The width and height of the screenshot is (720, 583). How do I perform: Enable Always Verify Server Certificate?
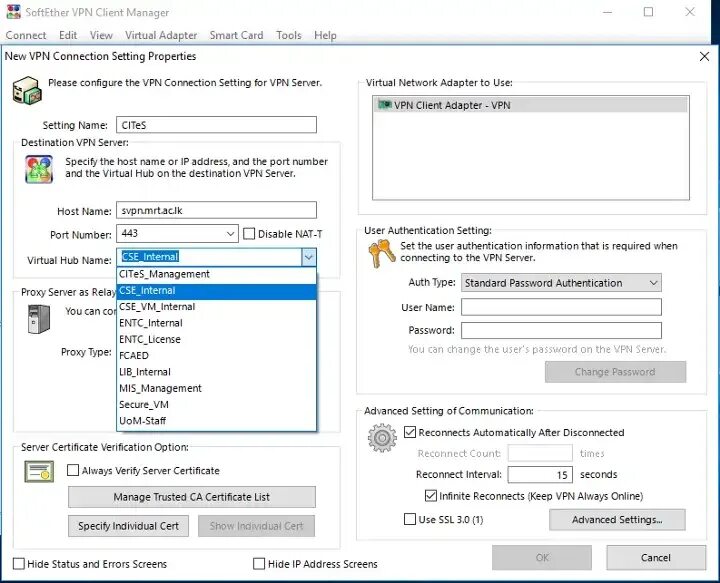(x=73, y=470)
